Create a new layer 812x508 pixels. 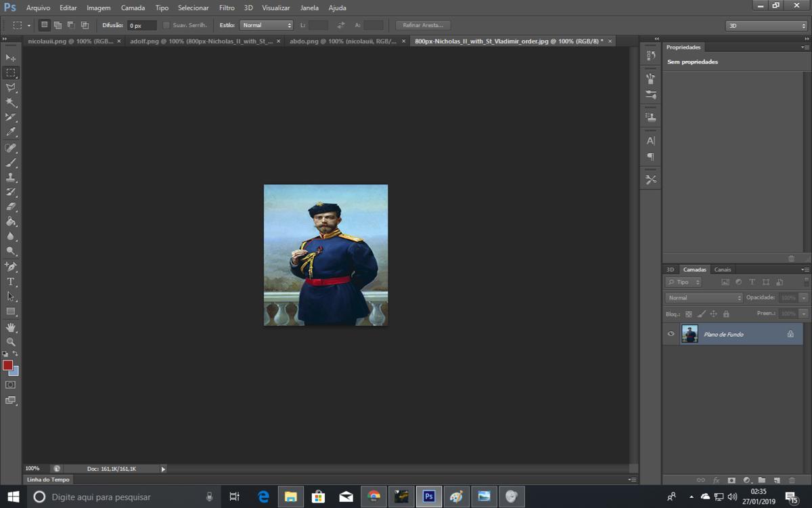[777, 480]
